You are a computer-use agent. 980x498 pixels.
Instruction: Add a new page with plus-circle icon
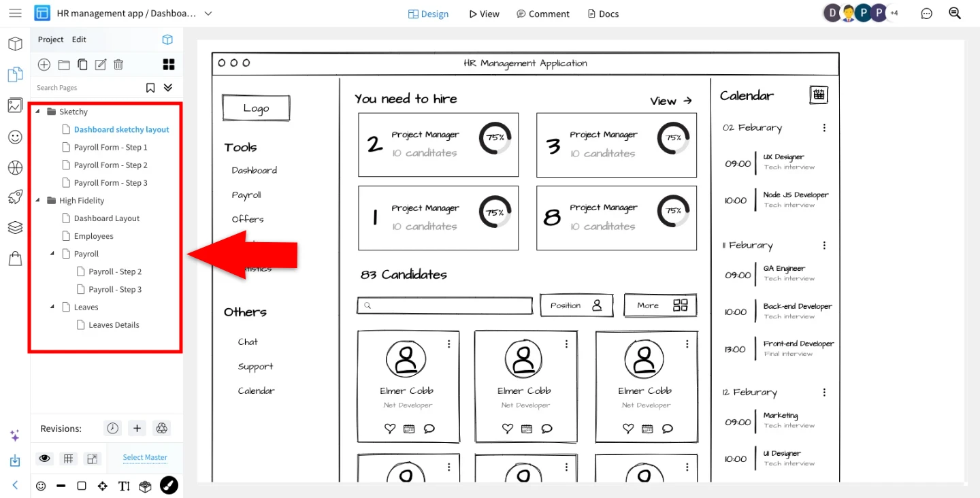tap(44, 65)
